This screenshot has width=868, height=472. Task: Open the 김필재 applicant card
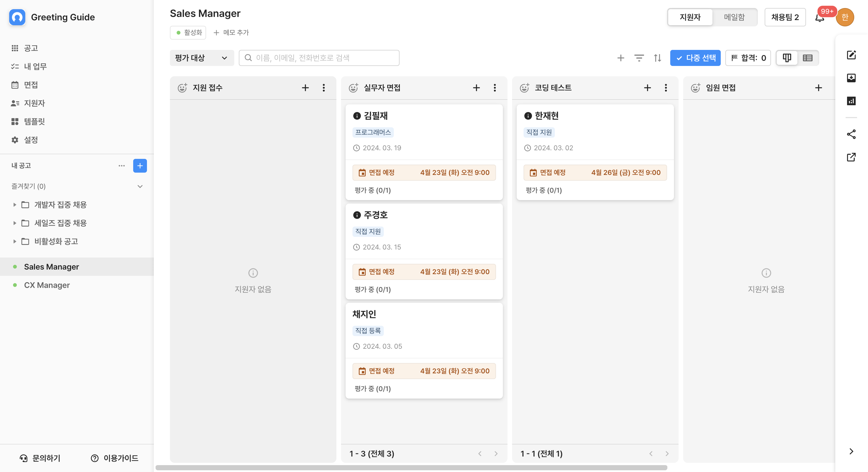(424, 152)
